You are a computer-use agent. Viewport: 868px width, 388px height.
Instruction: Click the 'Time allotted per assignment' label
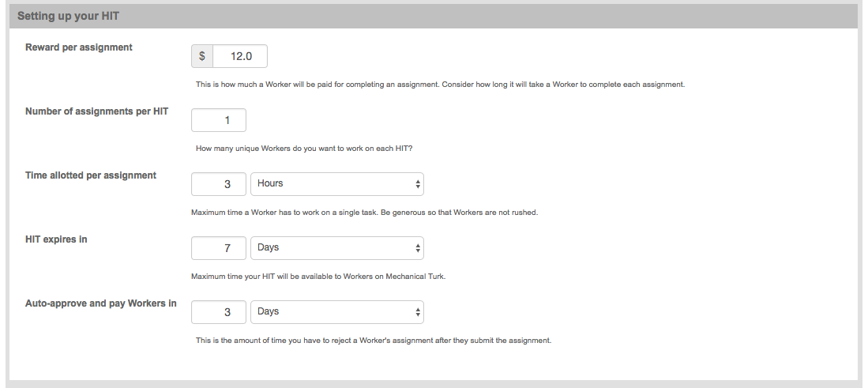tap(91, 175)
